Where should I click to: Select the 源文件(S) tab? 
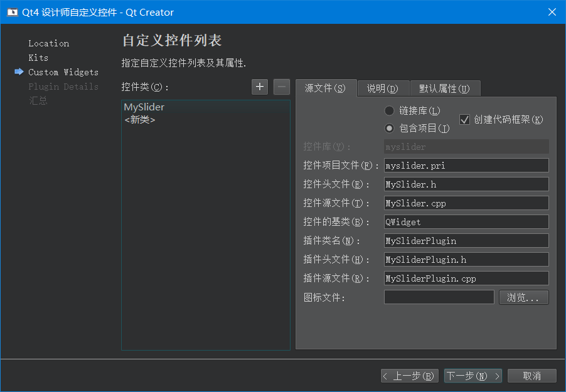(x=326, y=88)
